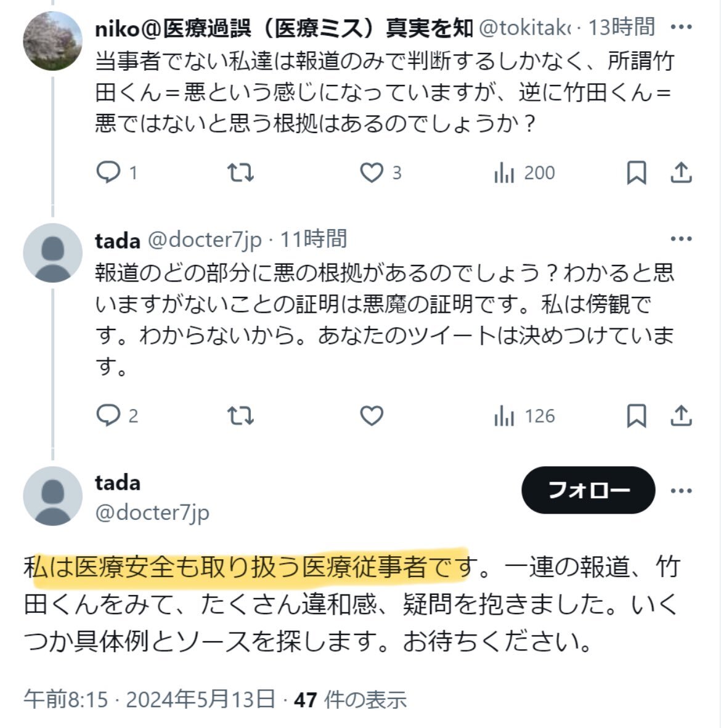The width and height of the screenshot is (721, 728).
Task: Share tada's 11時間 tweet
Action: pyautogui.click(x=681, y=415)
